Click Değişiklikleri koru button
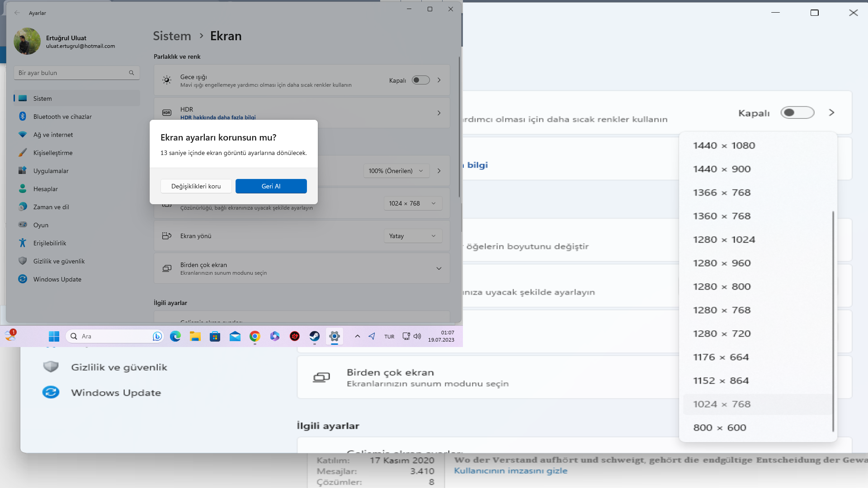 [x=196, y=186]
